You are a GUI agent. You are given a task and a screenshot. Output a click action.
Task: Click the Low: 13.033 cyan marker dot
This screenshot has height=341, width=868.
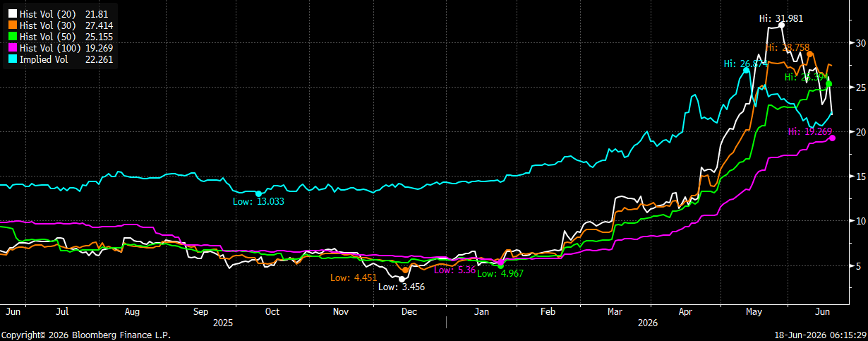(258, 193)
